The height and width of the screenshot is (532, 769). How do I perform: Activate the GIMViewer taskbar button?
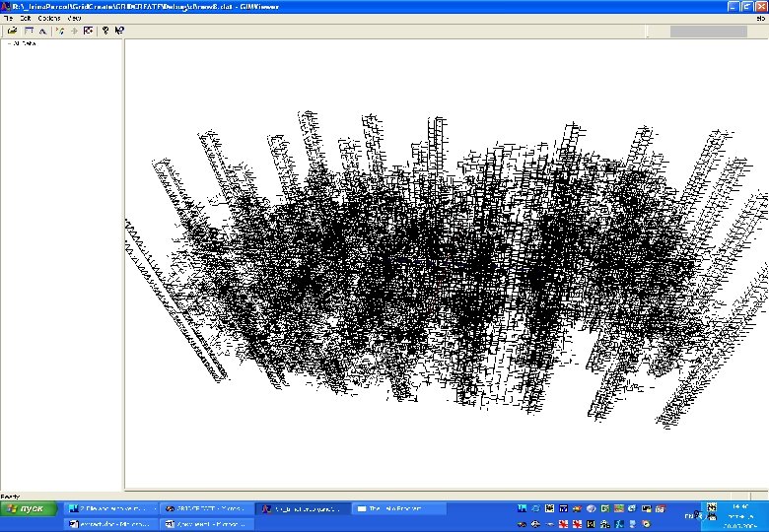click(x=303, y=508)
